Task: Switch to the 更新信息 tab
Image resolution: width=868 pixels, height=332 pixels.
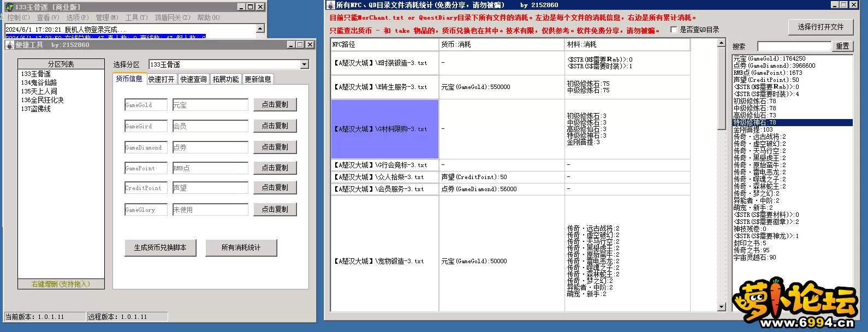Action: point(258,79)
